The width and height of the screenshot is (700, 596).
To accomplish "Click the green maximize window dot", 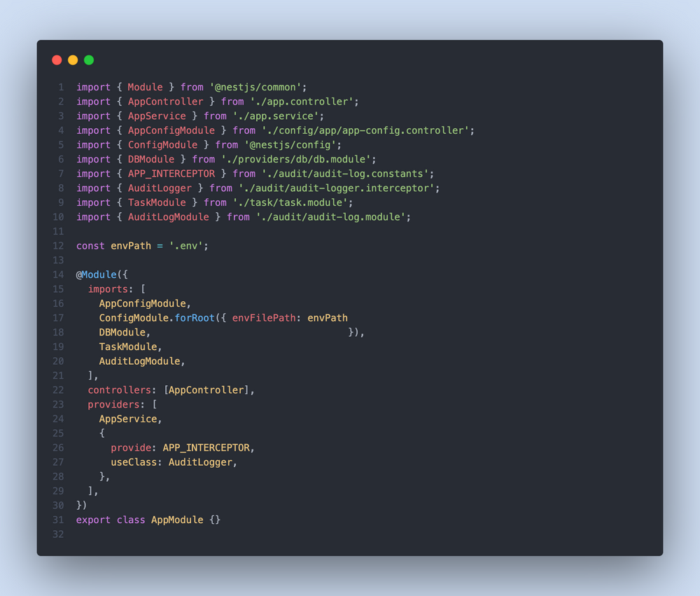I will 89,60.
